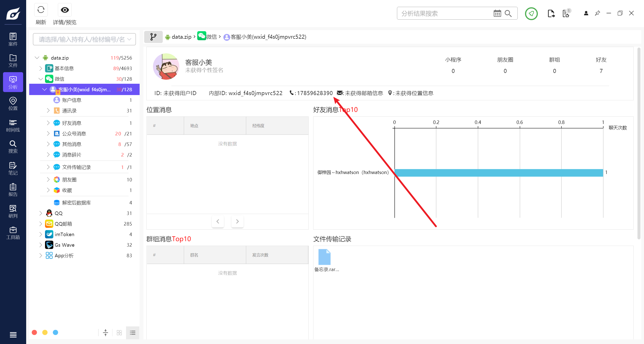Screen dimensions: 644x344
Task: Open the 备忘录.rar file thumbnail
Action: [x=325, y=257]
